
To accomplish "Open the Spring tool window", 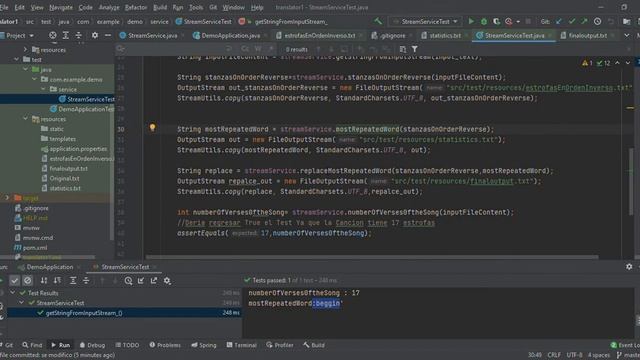I will point(204,345).
